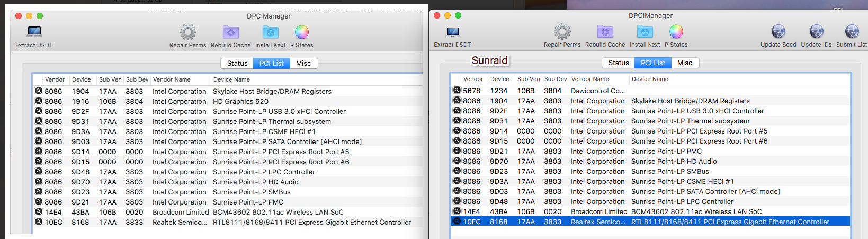Click Rebuild Cache icon in left window

[231, 32]
